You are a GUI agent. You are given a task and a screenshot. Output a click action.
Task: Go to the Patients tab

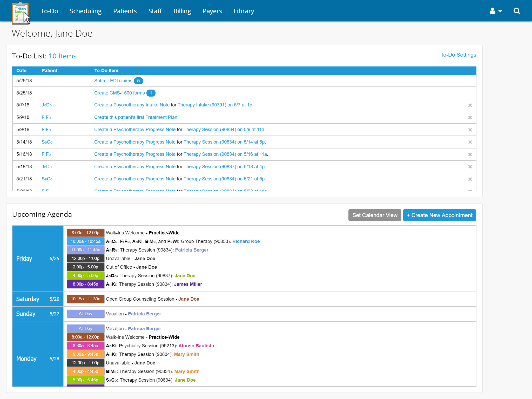click(x=125, y=11)
